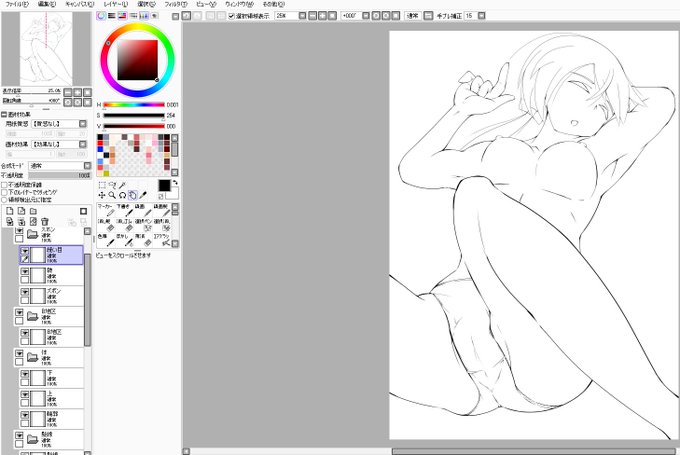680x455 pixels.
Task: Merge the layer down
Action: pos(21,222)
